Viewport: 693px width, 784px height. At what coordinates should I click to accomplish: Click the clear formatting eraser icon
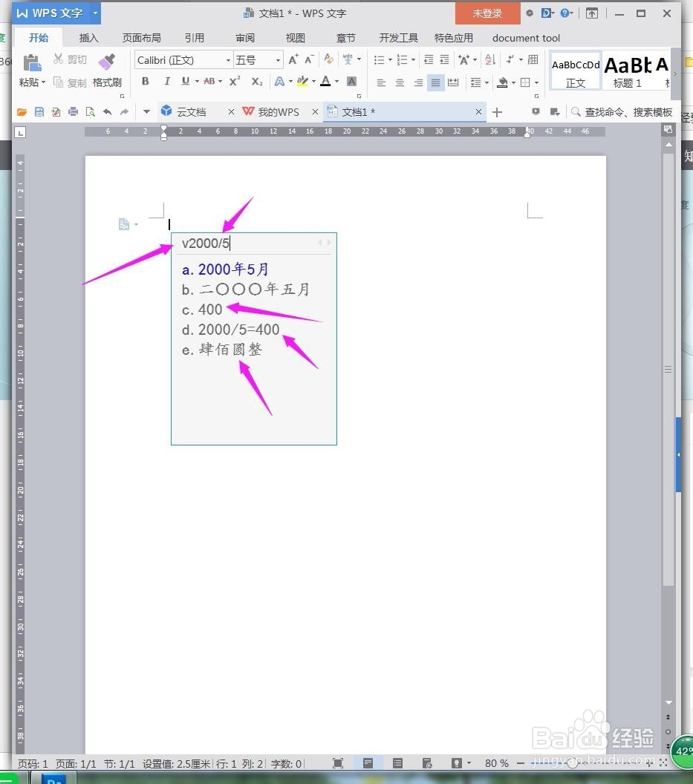(328, 59)
